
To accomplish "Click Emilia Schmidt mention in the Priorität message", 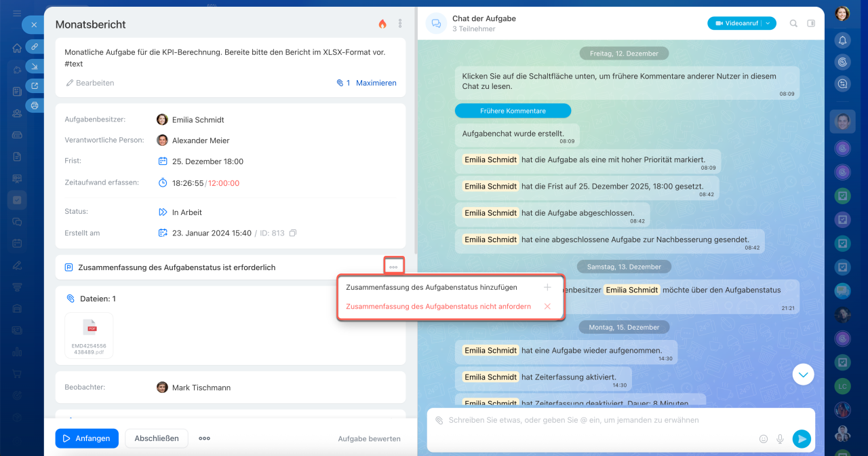I will click(x=490, y=159).
